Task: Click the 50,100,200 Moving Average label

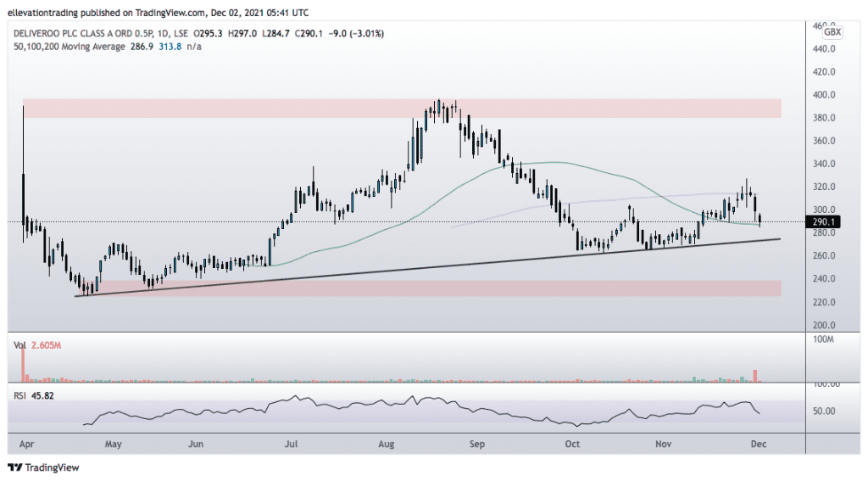Action: [70, 48]
